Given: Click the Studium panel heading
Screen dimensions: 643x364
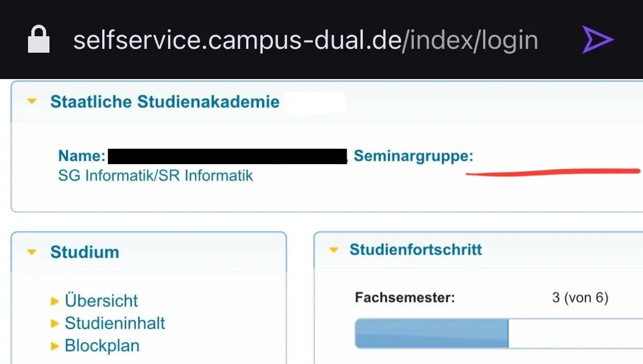Looking at the screenshot, I should (85, 252).
